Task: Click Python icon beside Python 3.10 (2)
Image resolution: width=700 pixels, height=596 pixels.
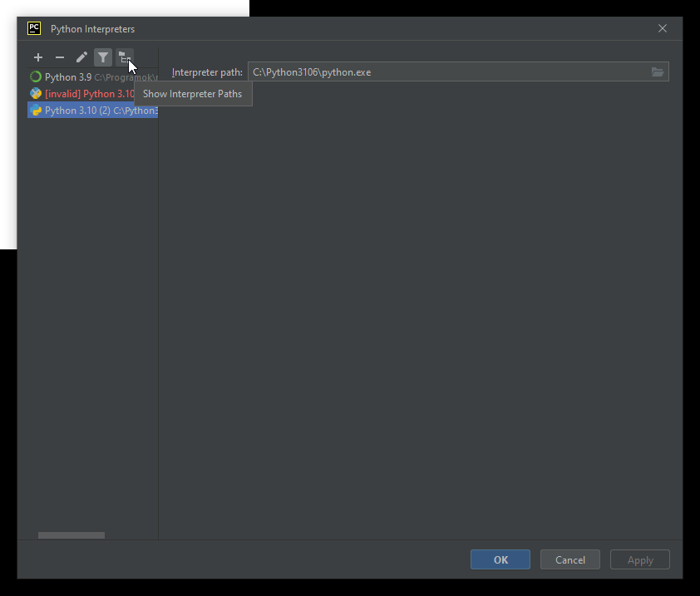Action: click(x=35, y=111)
